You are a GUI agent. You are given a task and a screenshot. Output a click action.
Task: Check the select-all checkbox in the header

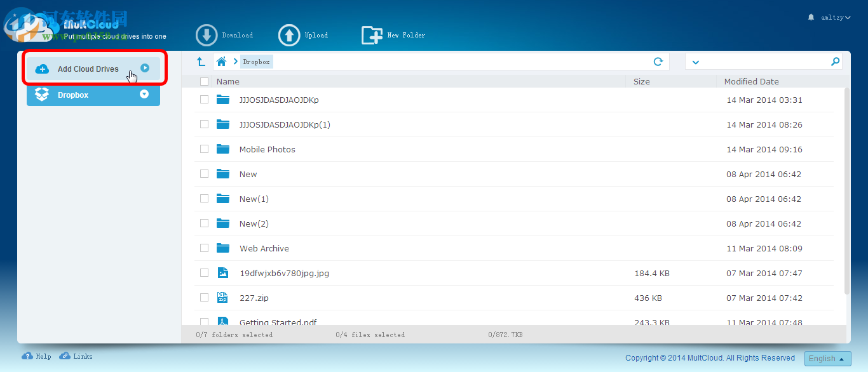[x=204, y=81]
